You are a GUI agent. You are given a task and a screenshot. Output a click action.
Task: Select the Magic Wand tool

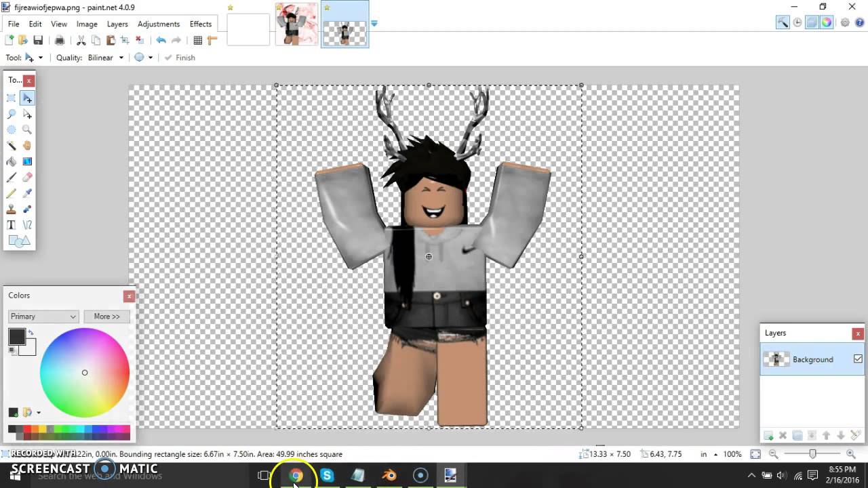[10, 145]
